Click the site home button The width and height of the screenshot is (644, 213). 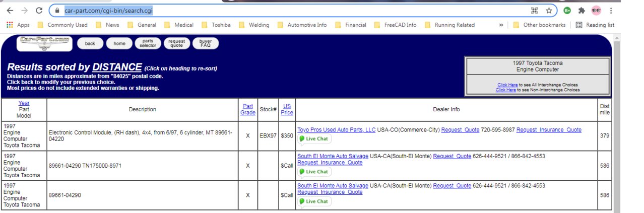119,43
